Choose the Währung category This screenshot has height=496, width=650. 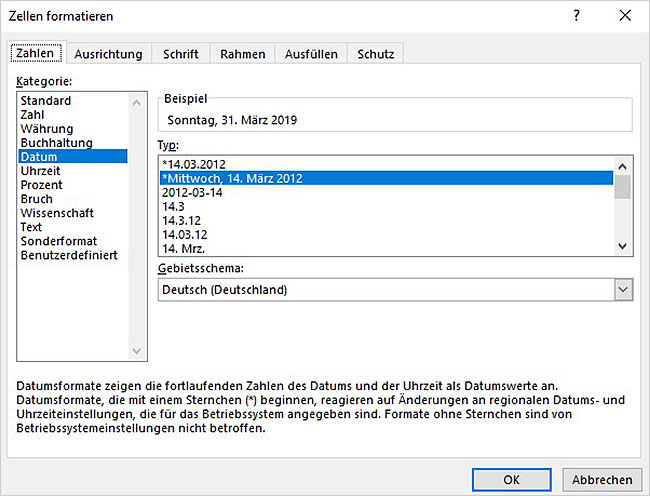(73, 129)
